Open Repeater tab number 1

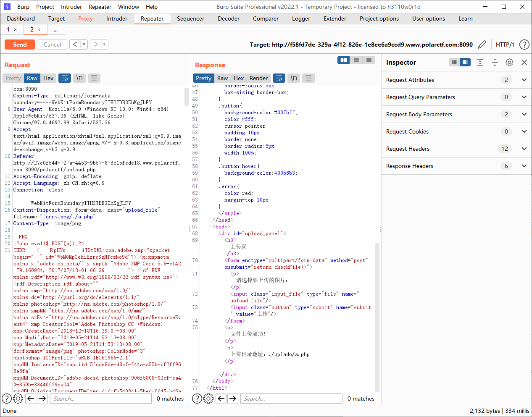8,29
